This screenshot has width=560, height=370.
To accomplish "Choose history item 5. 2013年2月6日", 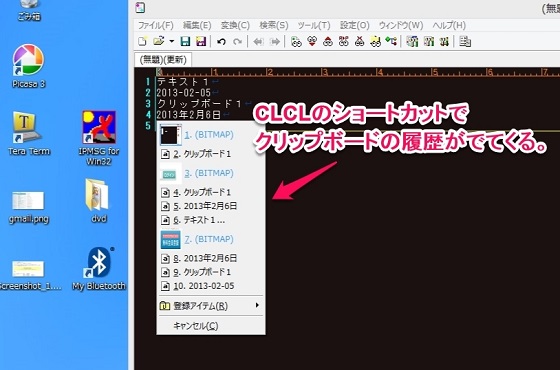I will pyautogui.click(x=211, y=206).
